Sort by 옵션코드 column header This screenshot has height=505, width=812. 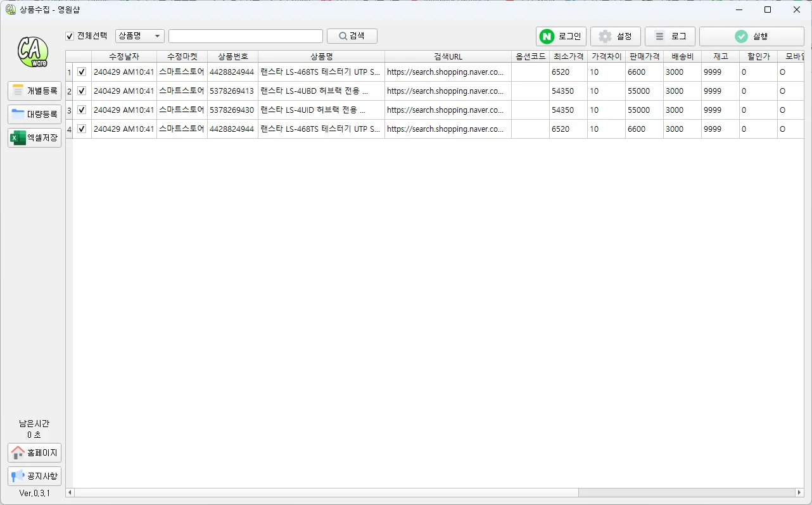[x=531, y=56]
